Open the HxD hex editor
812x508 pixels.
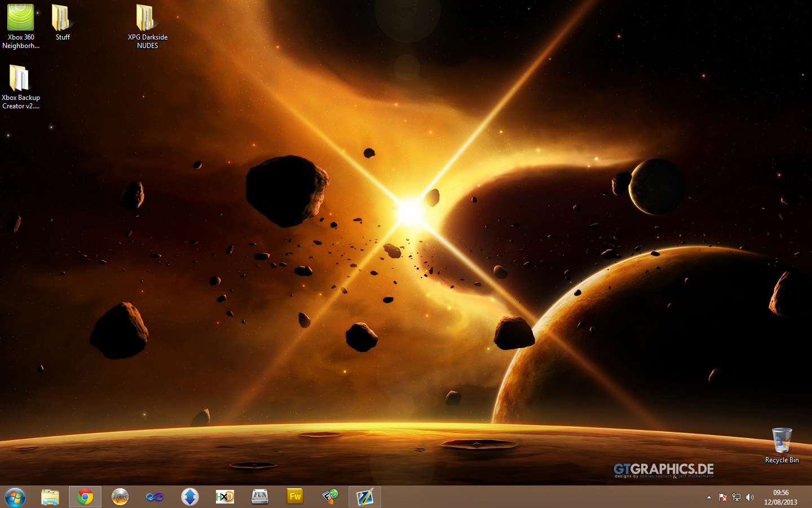click(x=225, y=497)
